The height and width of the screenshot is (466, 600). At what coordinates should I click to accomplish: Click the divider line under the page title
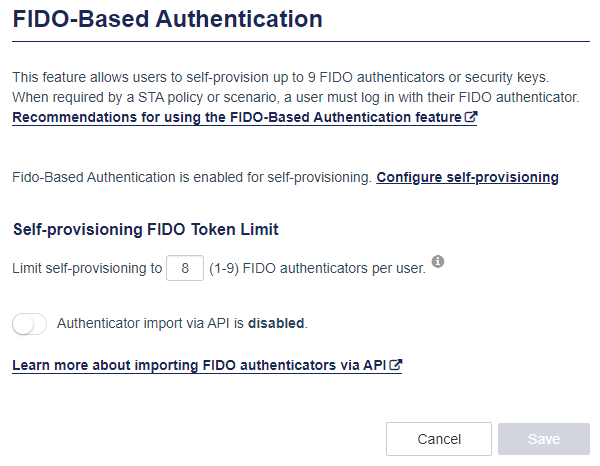click(x=301, y=41)
